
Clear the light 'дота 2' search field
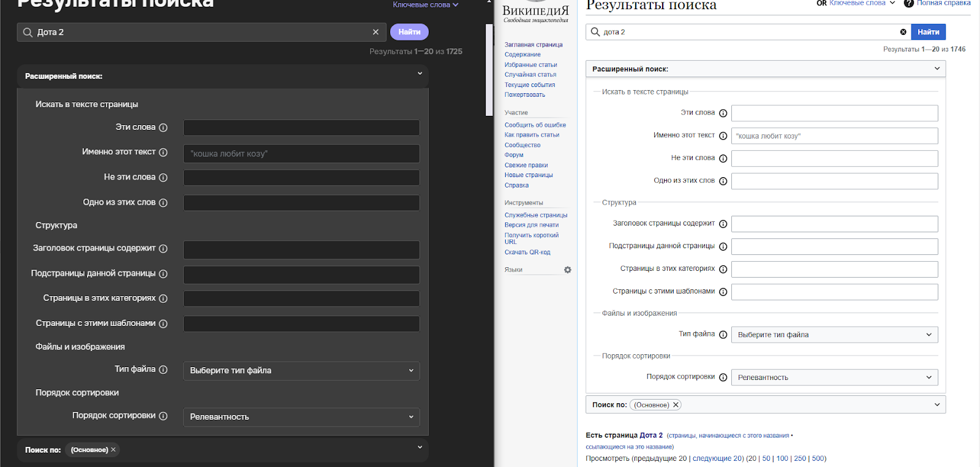[x=903, y=32]
